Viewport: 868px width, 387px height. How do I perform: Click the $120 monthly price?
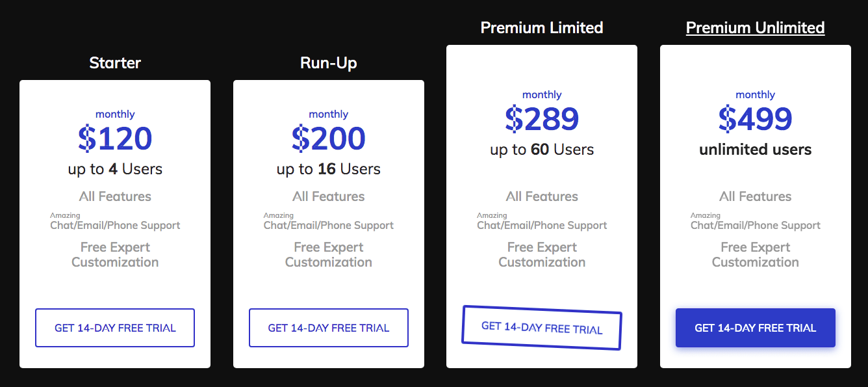[115, 138]
